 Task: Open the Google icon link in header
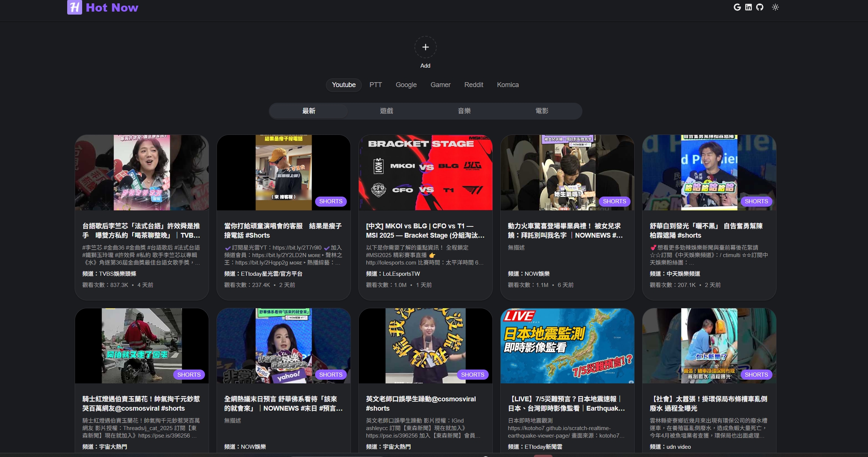coord(737,7)
